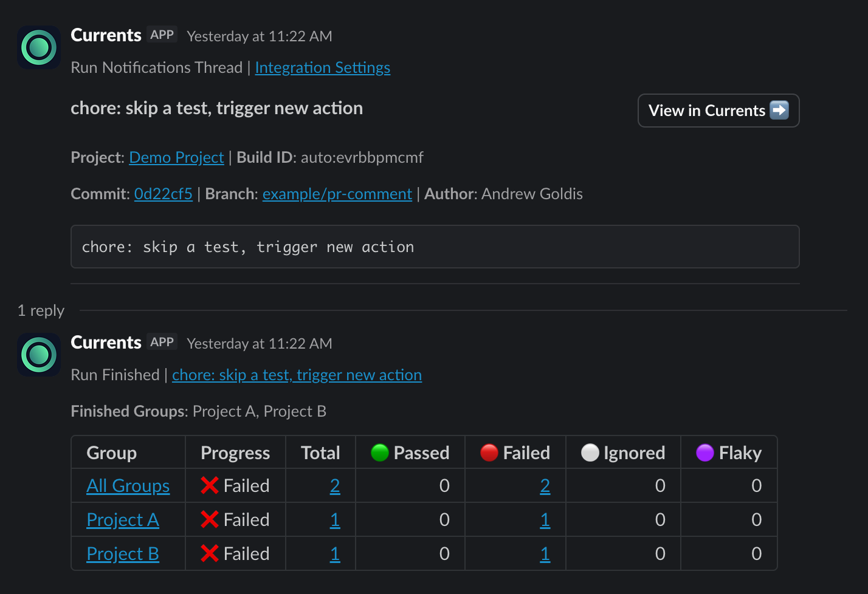Click the red X icon in Project B row
This screenshot has width=868, height=594.
click(210, 554)
